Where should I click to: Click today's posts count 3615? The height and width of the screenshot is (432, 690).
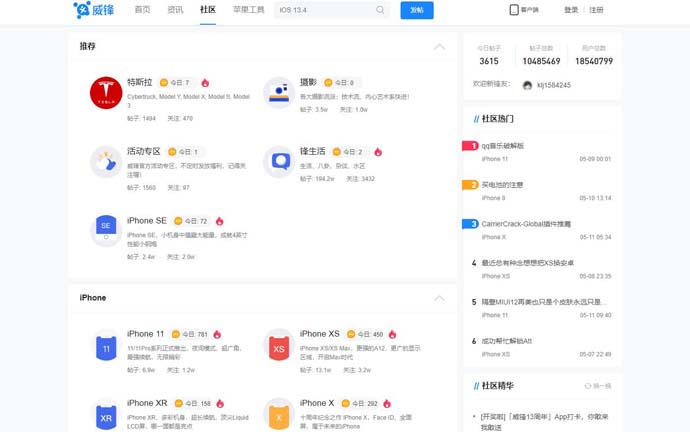pyautogui.click(x=489, y=61)
